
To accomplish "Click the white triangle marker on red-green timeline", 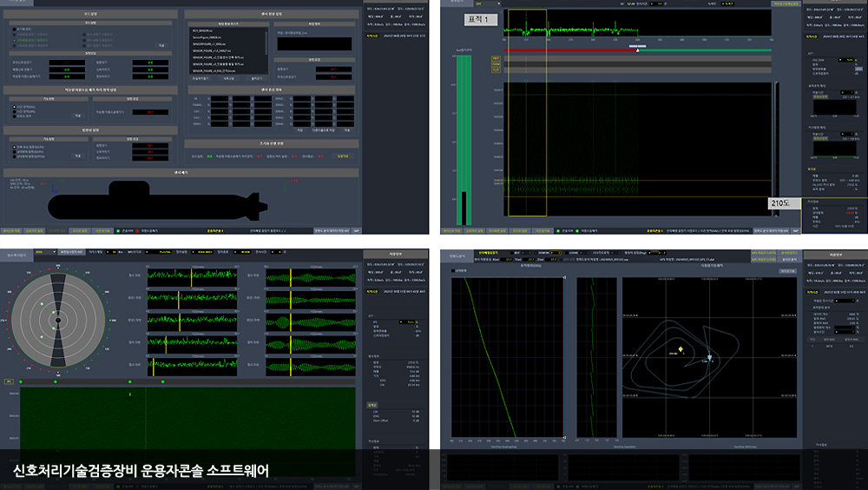I will [x=638, y=50].
